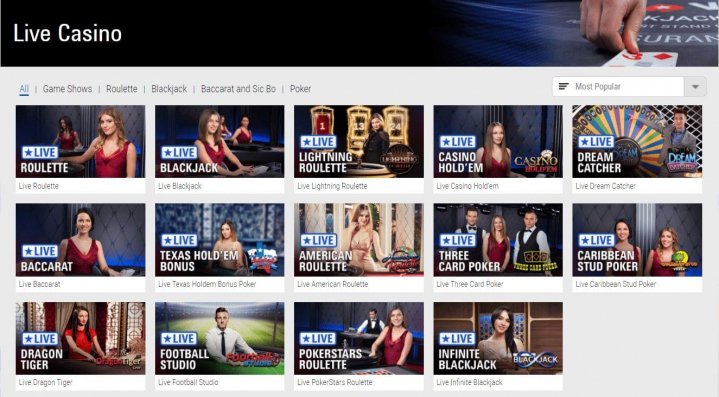The height and width of the screenshot is (397, 719).
Task: Open the Poker category tab
Action: click(300, 89)
